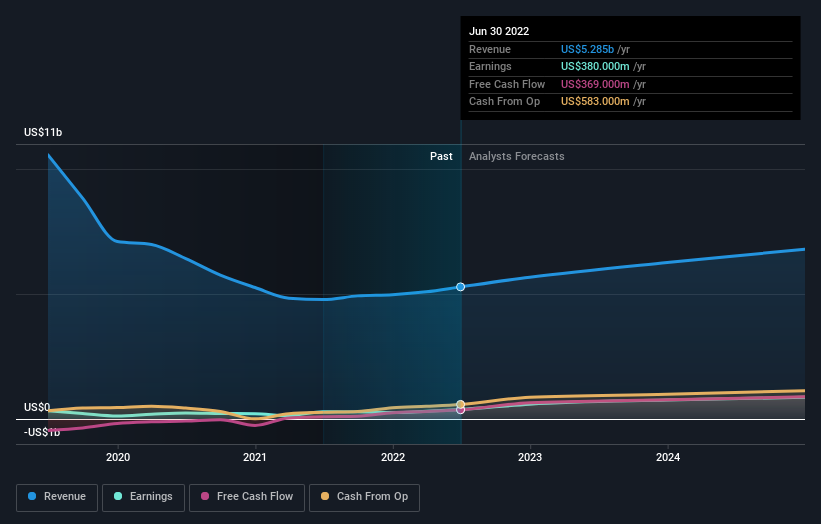This screenshot has width=821, height=524.
Task: Click the 2023 x-axis label
Action: point(530,458)
